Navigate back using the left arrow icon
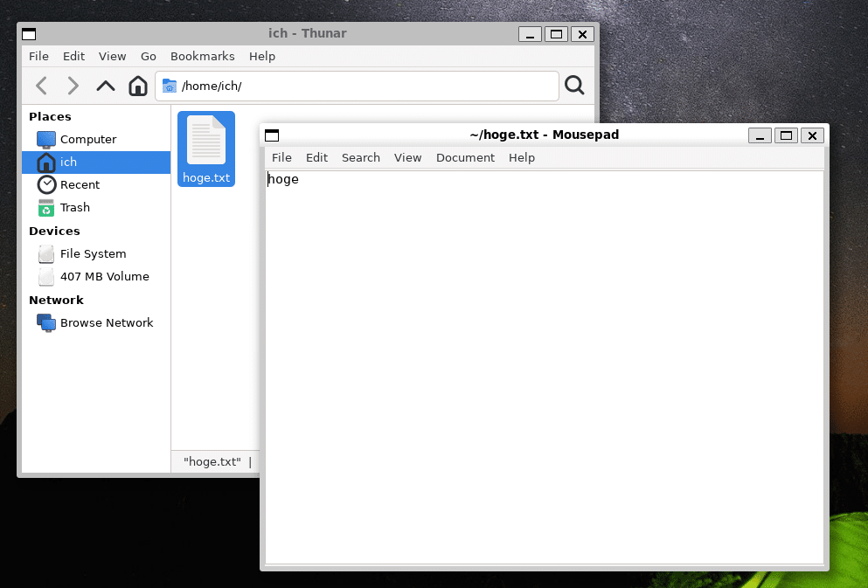The image size is (868, 588). [40, 86]
